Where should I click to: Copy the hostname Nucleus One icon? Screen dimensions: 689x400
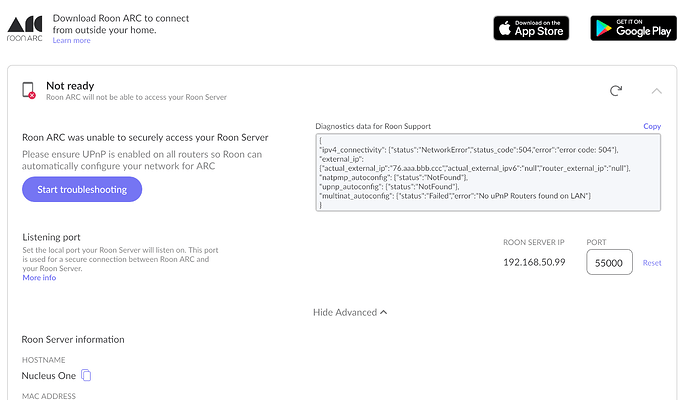pyautogui.click(x=86, y=375)
